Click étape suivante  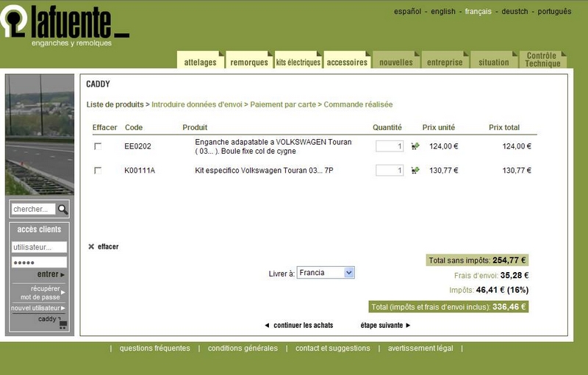coord(385,325)
